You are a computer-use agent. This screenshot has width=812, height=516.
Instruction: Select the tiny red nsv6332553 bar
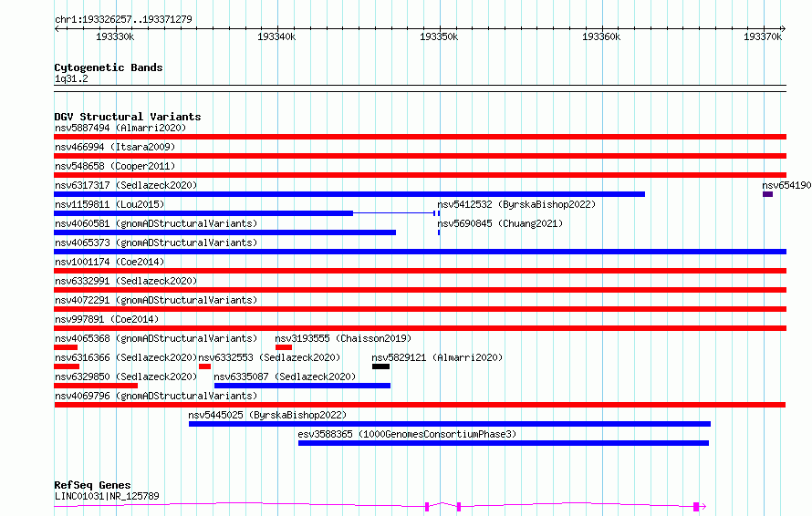(204, 366)
